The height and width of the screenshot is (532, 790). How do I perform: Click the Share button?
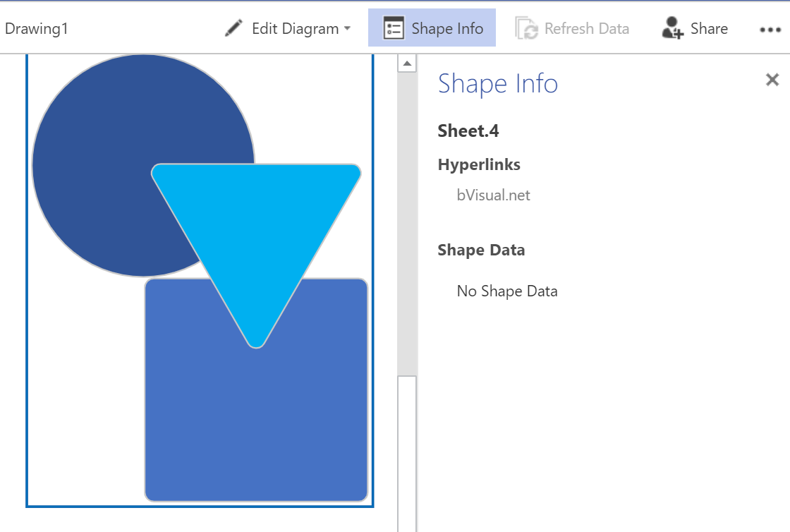pyautogui.click(x=695, y=28)
